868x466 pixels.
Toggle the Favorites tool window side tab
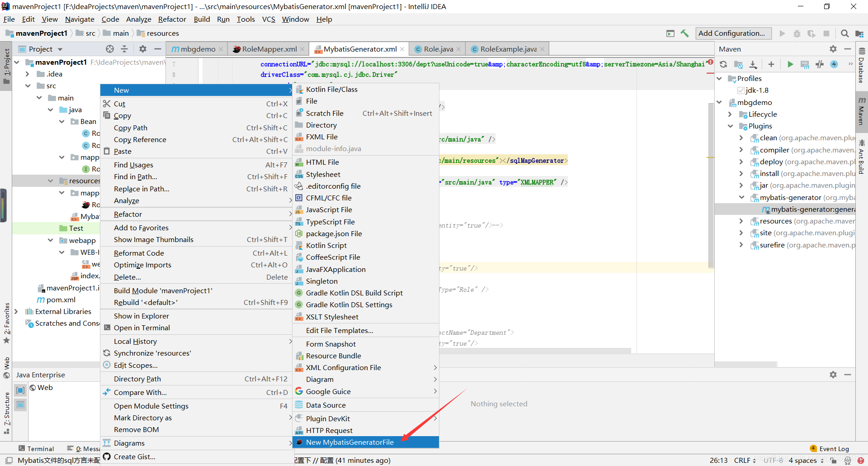point(6,323)
